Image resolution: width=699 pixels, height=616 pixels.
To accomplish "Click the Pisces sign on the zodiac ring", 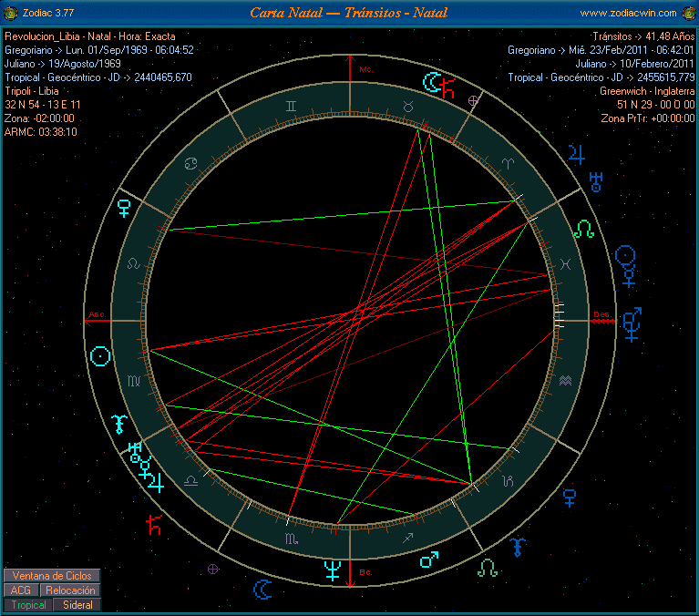I will point(565,264).
